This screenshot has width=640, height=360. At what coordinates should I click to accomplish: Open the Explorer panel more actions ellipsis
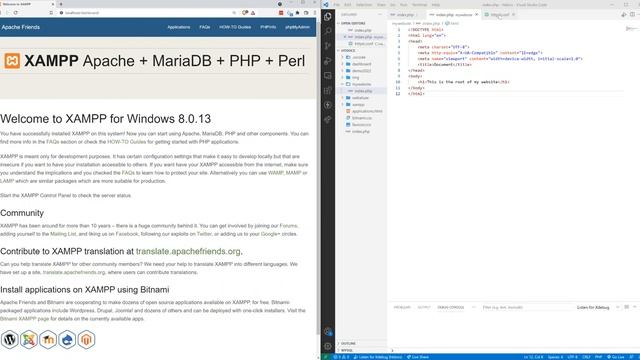click(380, 15)
